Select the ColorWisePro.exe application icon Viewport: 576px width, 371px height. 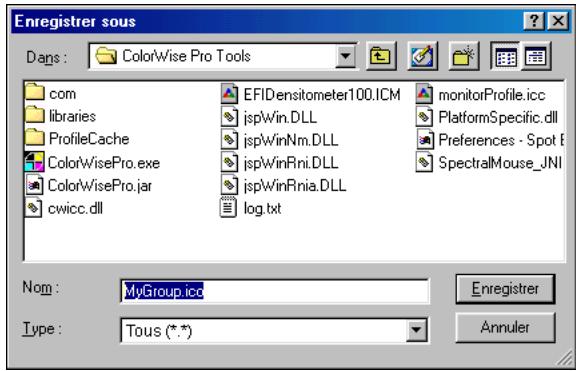[x=35, y=162]
